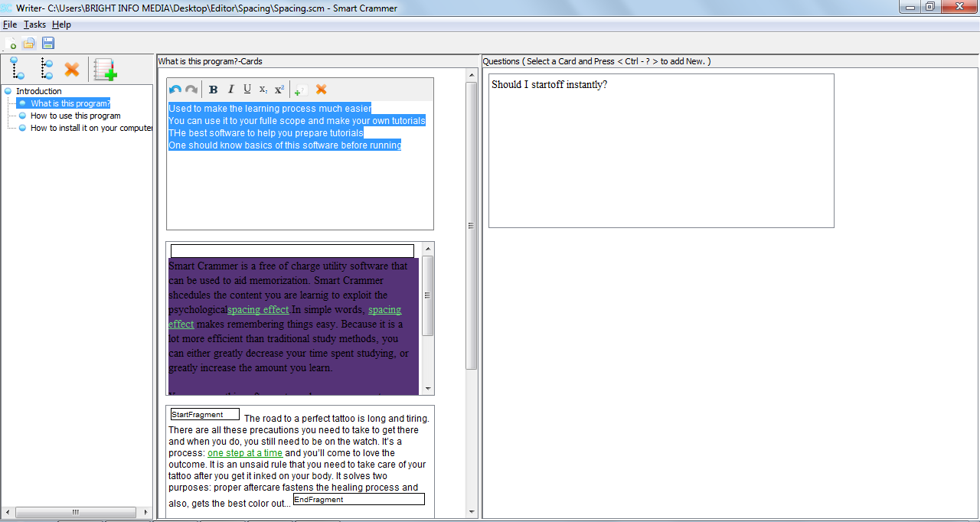
Task: Undo the last edit in card editor
Action: 175,90
